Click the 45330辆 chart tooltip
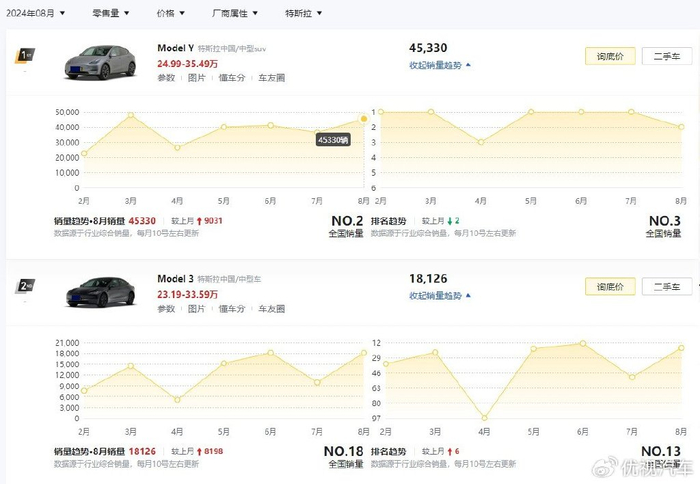The height and width of the screenshot is (484, 700). point(333,140)
